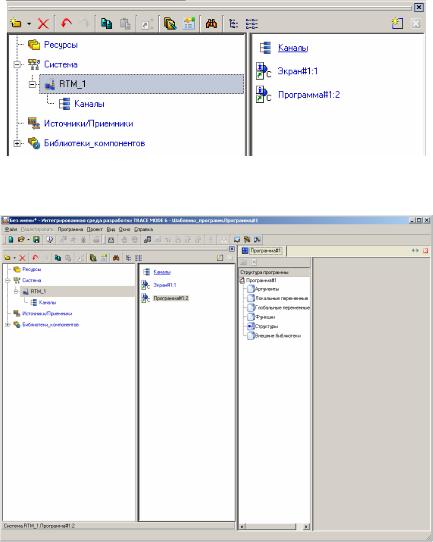Click the open project icon in main toolbar
Image resolution: width=433 pixels, height=542 pixels.
(21, 240)
